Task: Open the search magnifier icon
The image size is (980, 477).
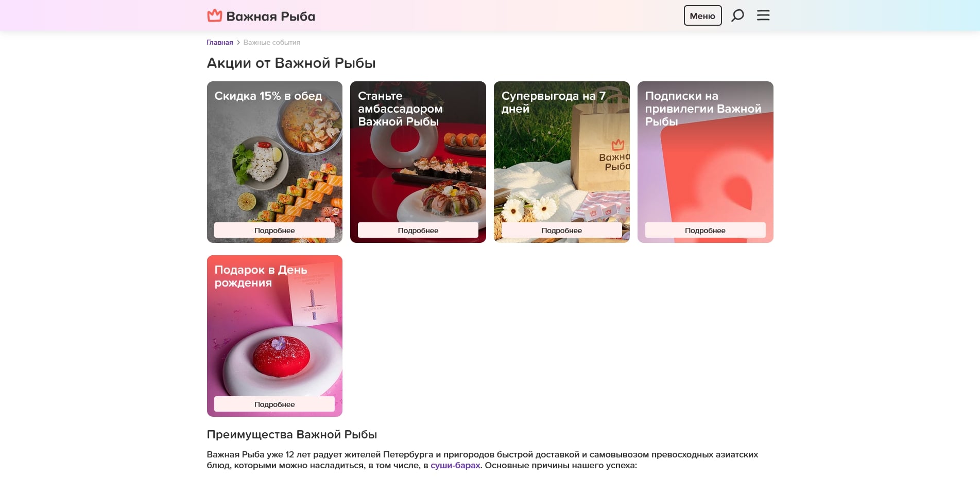Action: click(737, 15)
